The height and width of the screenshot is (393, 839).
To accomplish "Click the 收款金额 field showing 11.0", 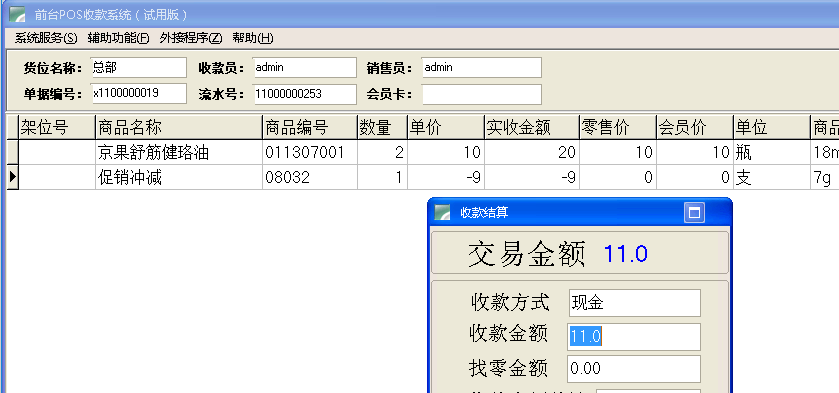I will pos(634,337).
